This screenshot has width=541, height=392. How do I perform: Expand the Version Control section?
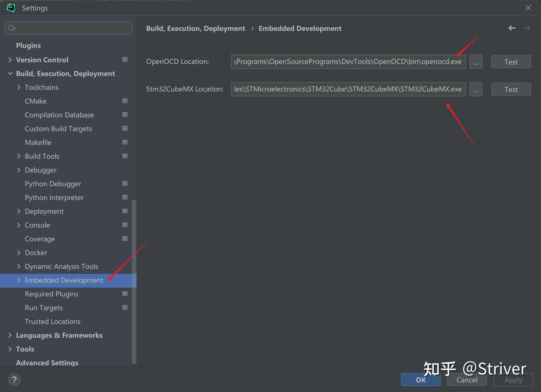pos(10,60)
